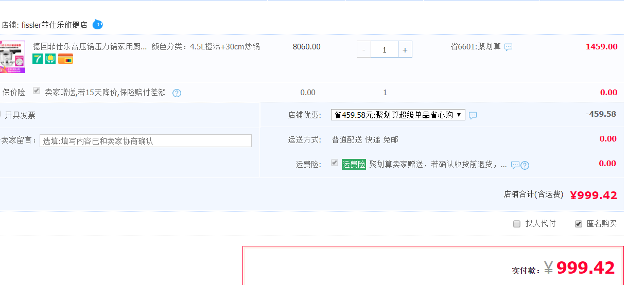Viewport: 644px width, 285px height.
Task: Click the green 7-day return badge icon
Action: [x=38, y=59]
